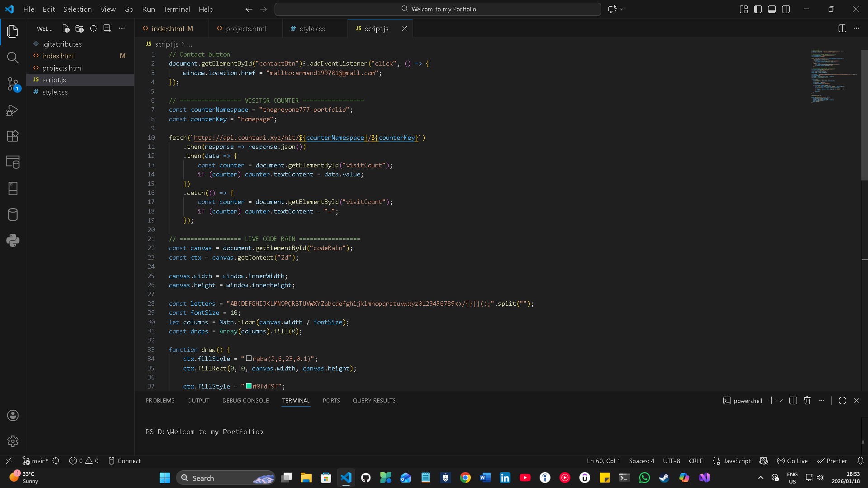
Task: Switch to the style.css editor tab
Action: tap(313, 28)
